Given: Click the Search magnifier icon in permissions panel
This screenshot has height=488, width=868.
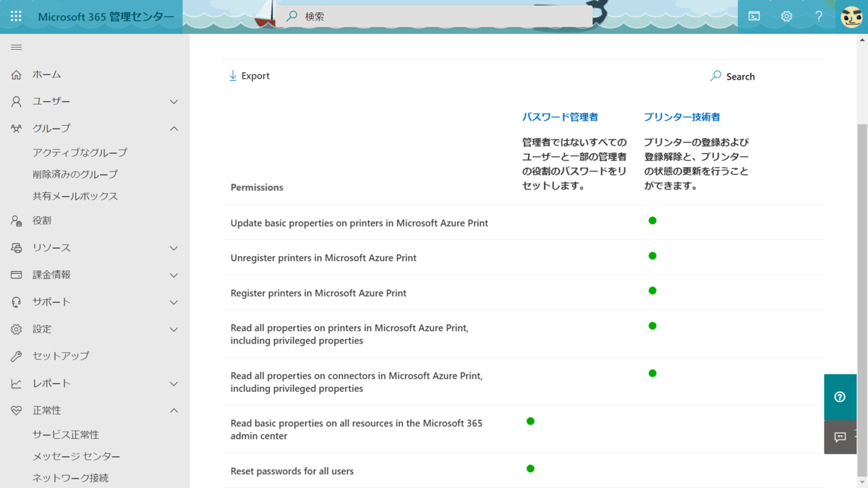Looking at the screenshot, I should pos(716,76).
